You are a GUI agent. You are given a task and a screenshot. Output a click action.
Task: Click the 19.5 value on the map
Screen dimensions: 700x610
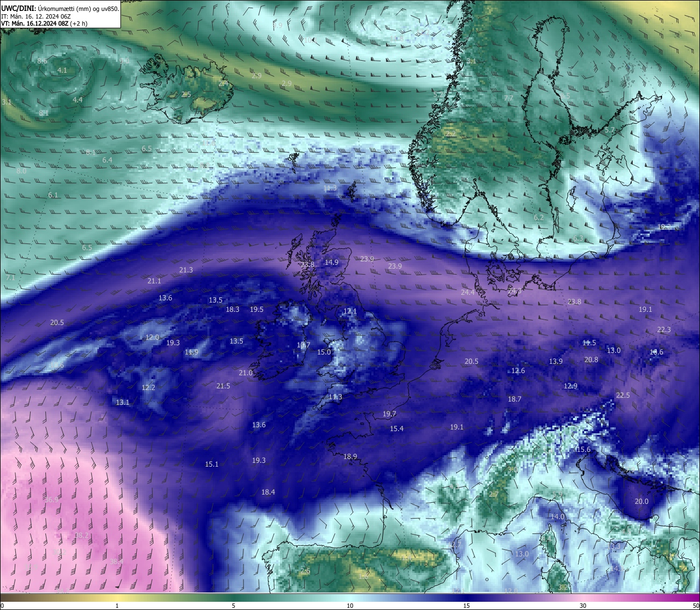(x=256, y=309)
